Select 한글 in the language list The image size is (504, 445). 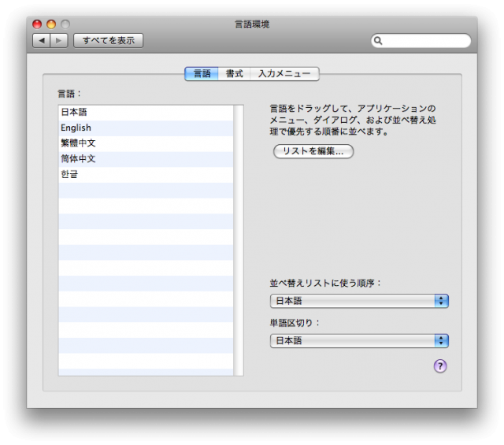click(x=146, y=175)
